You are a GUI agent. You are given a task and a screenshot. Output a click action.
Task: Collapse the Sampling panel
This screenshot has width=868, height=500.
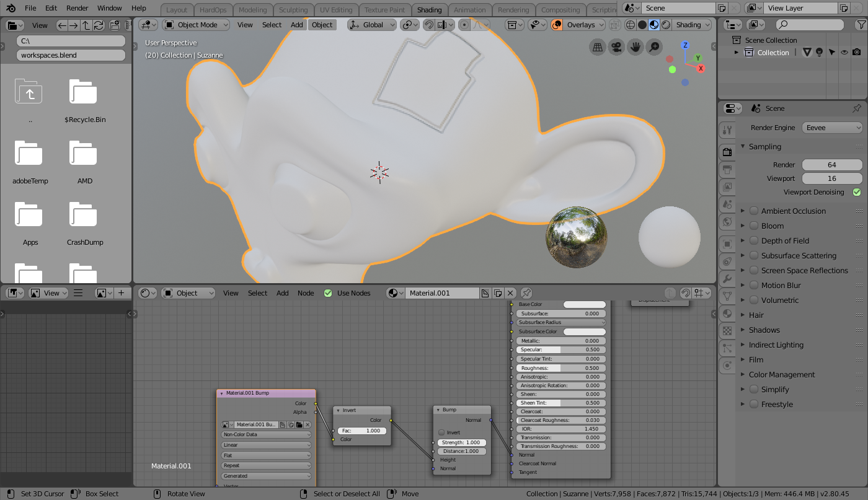point(743,147)
